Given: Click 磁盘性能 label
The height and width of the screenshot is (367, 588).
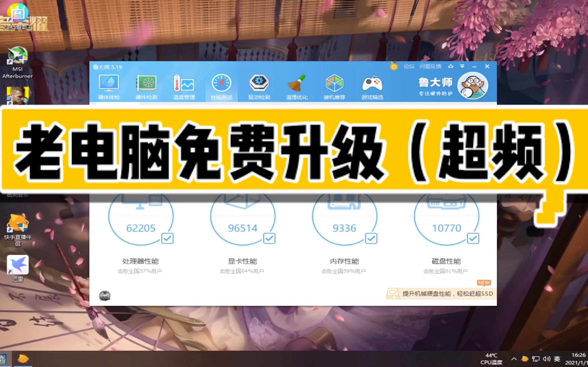Looking at the screenshot, I should click(446, 261).
